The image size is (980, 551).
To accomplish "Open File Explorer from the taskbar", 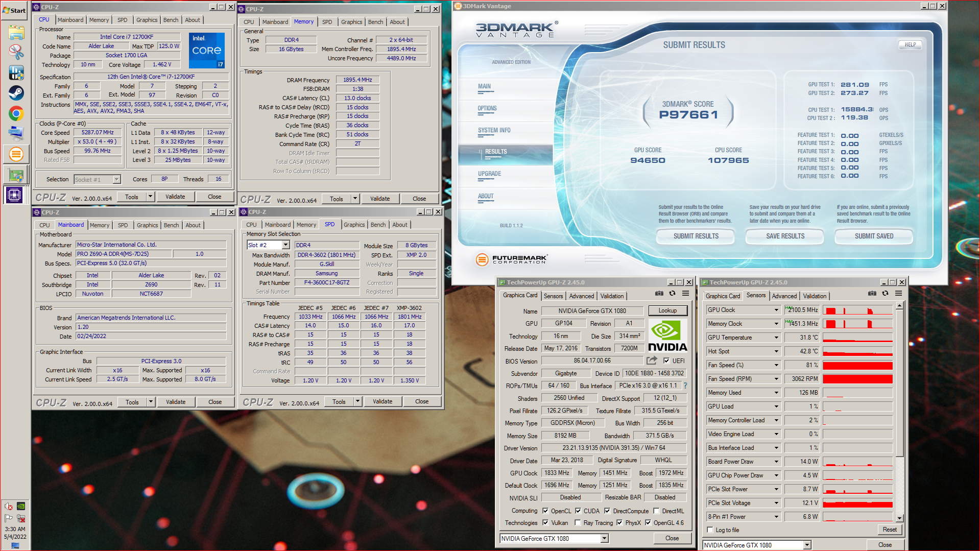I will tap(16, 33).
